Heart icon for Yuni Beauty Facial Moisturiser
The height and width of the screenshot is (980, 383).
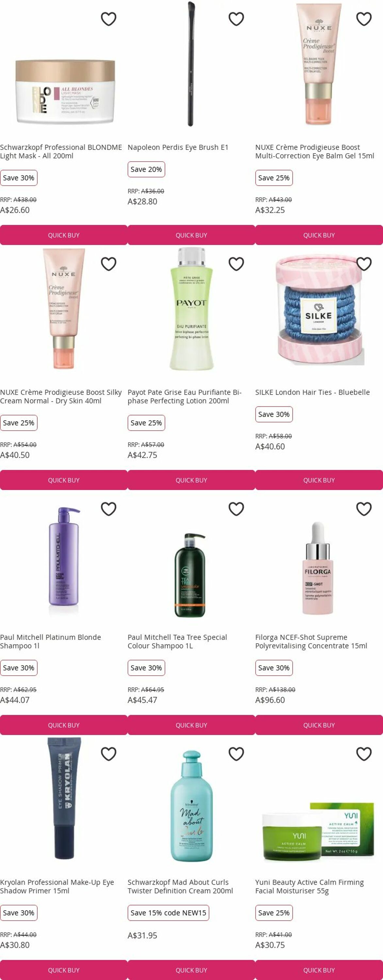click(x=364, y=754)
